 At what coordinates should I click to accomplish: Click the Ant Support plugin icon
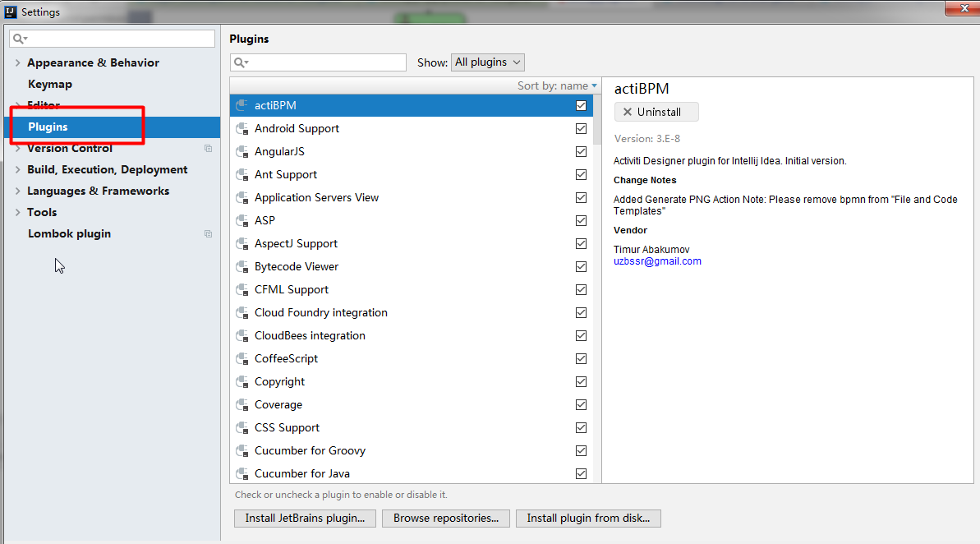242,174
